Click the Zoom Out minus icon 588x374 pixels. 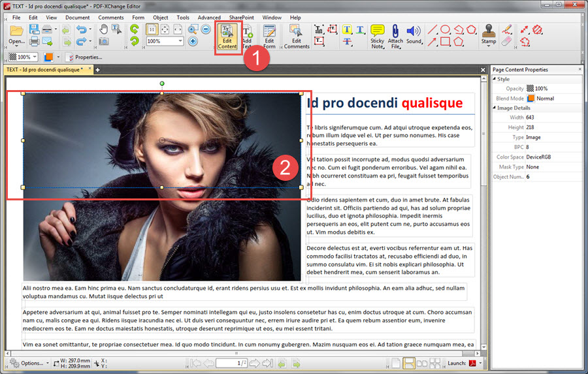coord(206,29)
